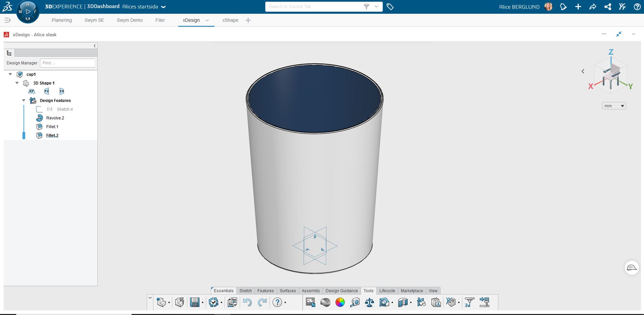Click the Undo arrow in toolbar

click(247, 302)
